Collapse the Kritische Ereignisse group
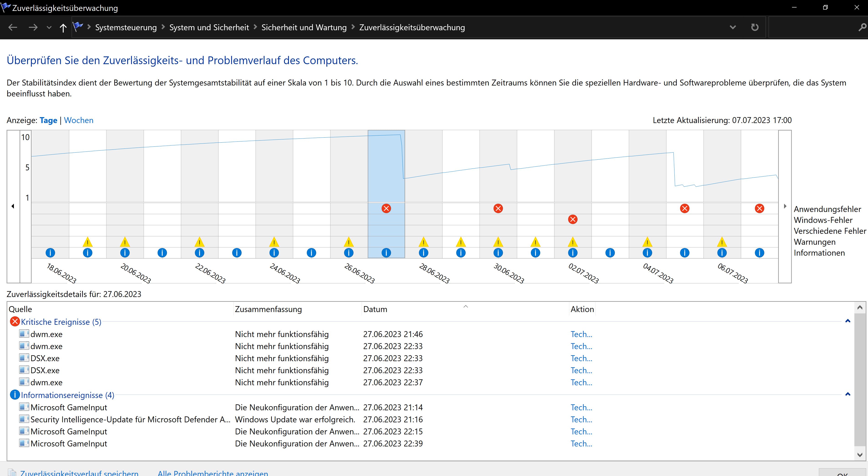This screenshot has height=476, width=868. click(848, 321)
